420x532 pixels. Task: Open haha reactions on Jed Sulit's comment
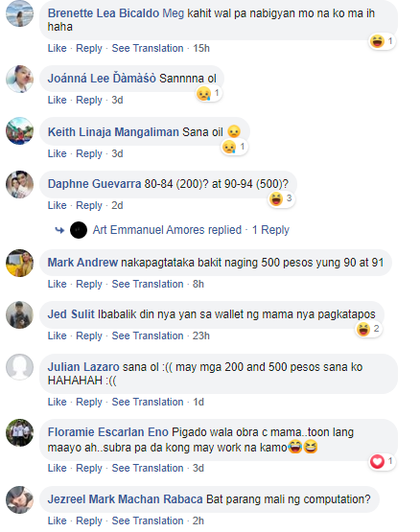[369, 329]
